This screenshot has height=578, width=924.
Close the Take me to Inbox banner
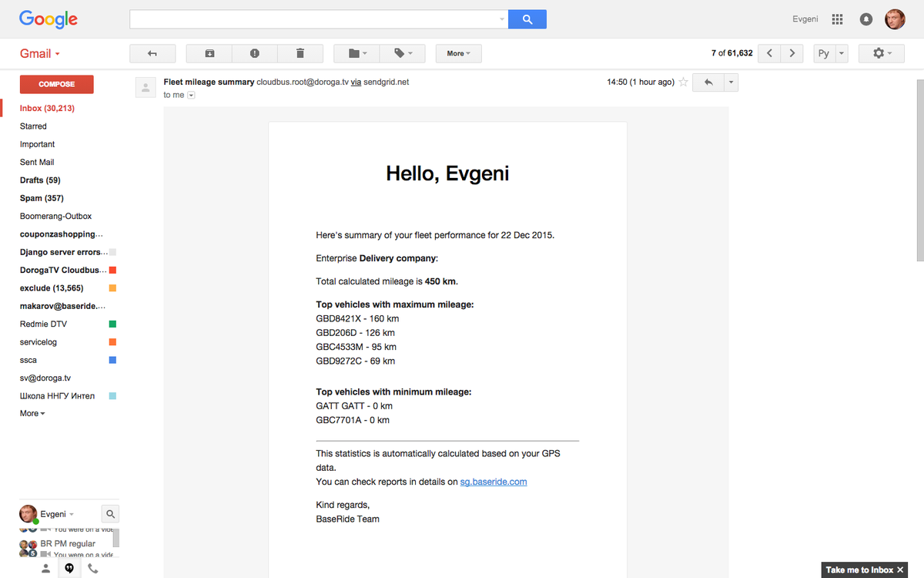[901, 570]
